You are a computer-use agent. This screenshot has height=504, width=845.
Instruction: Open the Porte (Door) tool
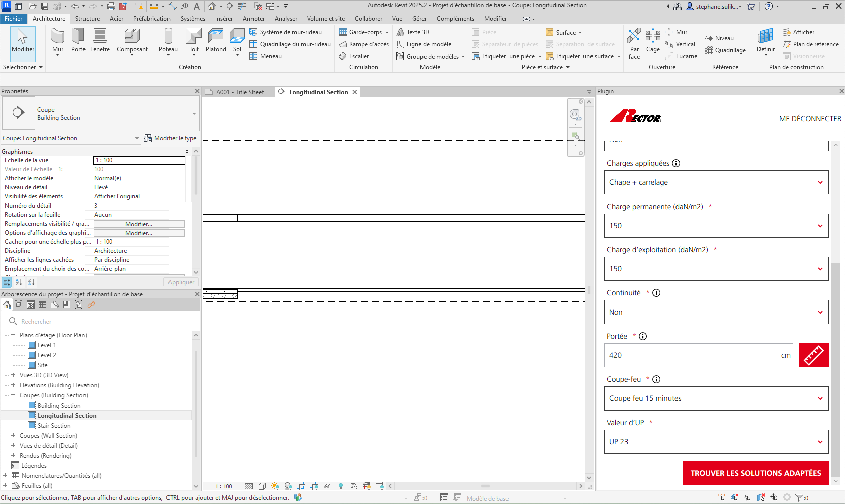[x=78, y=40]
